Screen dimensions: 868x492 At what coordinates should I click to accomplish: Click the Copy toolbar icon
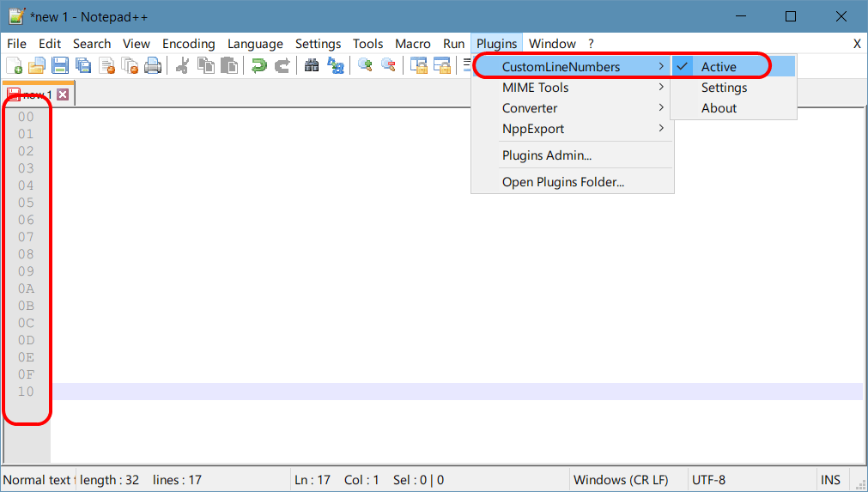[206, 65]
